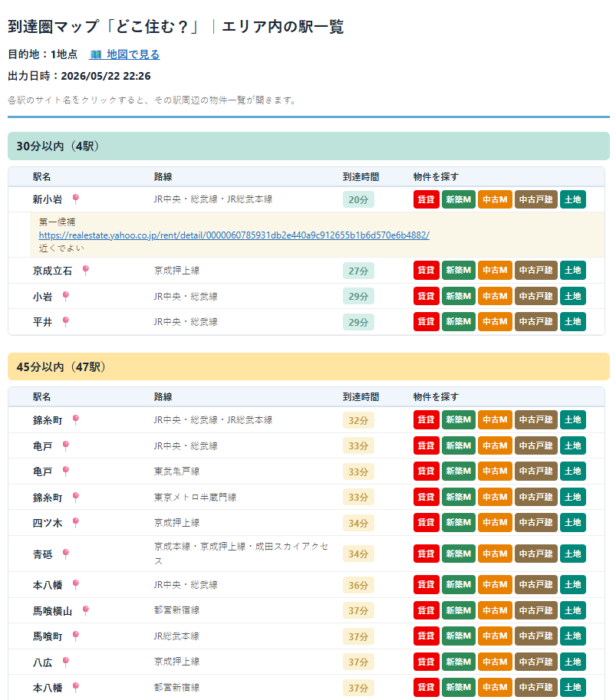Click 中古M button for 亀戸 東武亀戸線 row
The height and width of the screenshot is (700, 616).
(495, 471)
